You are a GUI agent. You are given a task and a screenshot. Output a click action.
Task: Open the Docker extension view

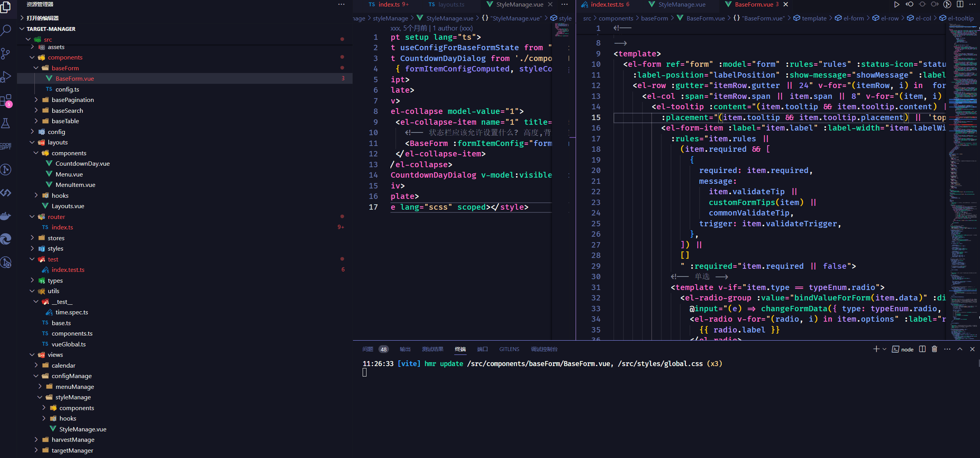tap(6, 215)
